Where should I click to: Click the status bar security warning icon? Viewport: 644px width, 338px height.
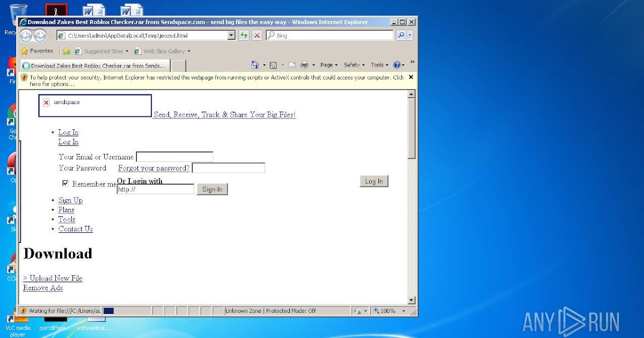pos(23,311)
